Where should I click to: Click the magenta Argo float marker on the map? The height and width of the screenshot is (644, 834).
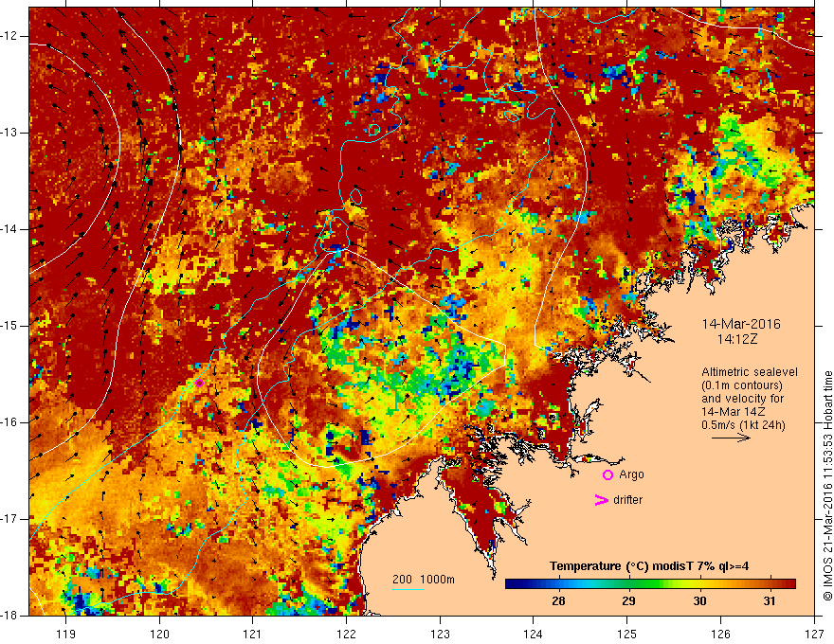click(x=199, y=384)
